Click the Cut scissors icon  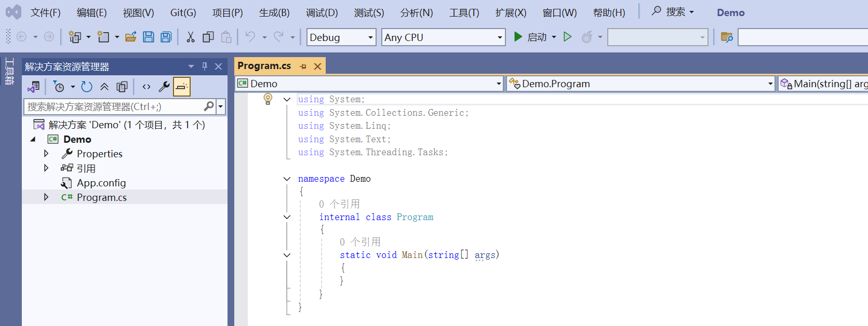191,37
